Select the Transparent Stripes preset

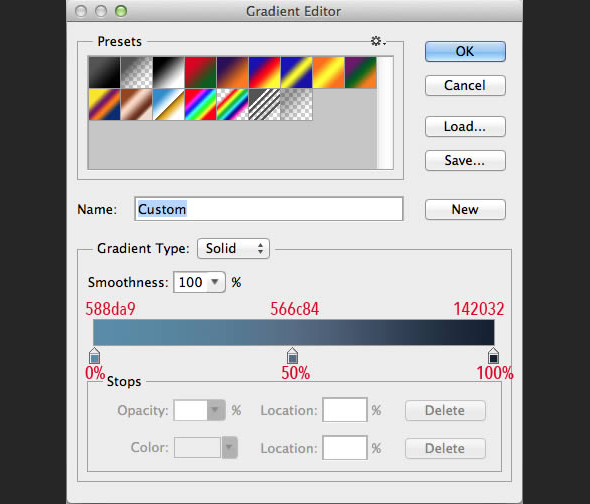point(265,105)
